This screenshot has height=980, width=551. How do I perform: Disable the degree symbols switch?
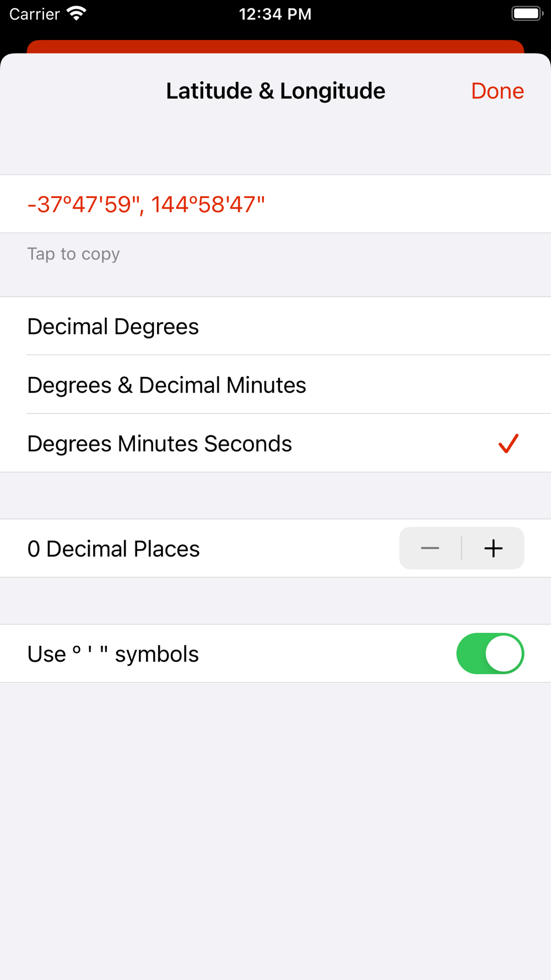490,654
